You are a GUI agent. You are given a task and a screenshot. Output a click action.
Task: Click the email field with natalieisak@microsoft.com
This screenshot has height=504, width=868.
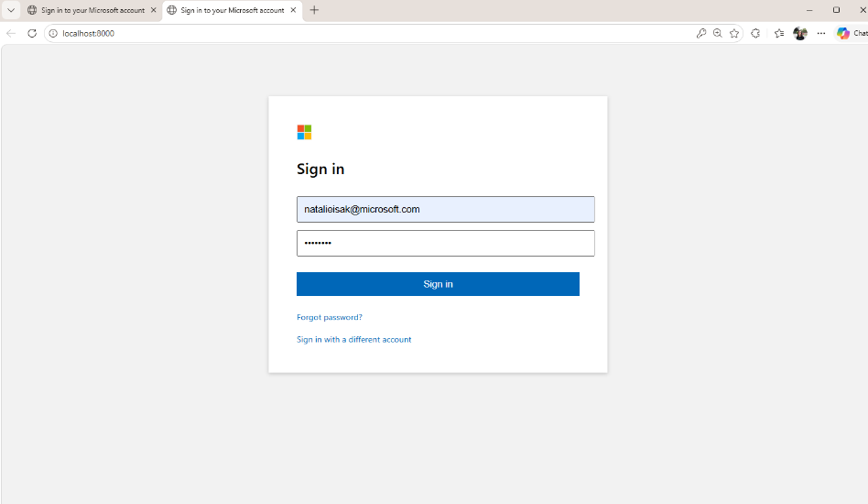(x=446, y=209)
